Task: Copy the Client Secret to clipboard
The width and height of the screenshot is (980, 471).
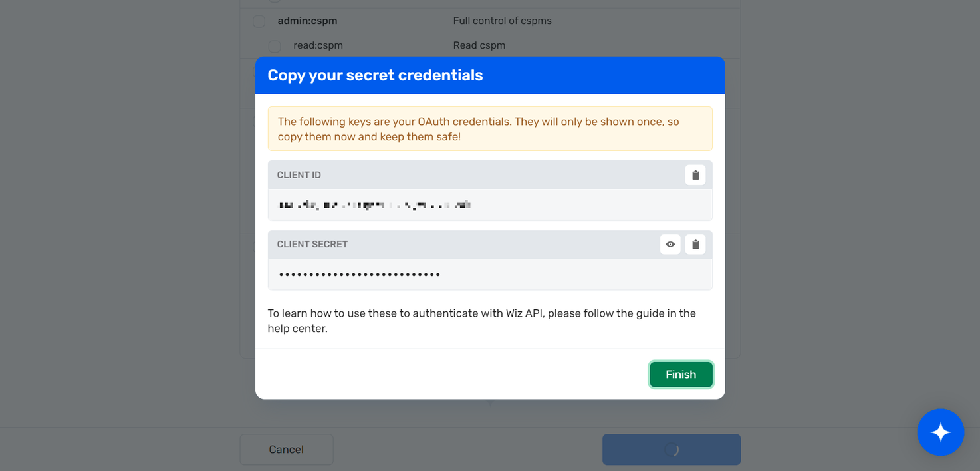Action: [x=695, y=244]
